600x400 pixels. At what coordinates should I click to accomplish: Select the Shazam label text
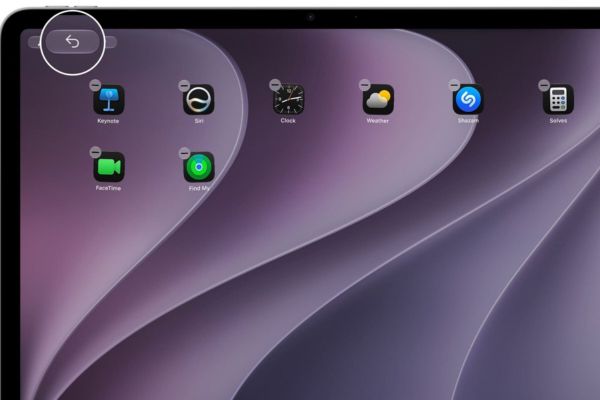coord(468,121)
